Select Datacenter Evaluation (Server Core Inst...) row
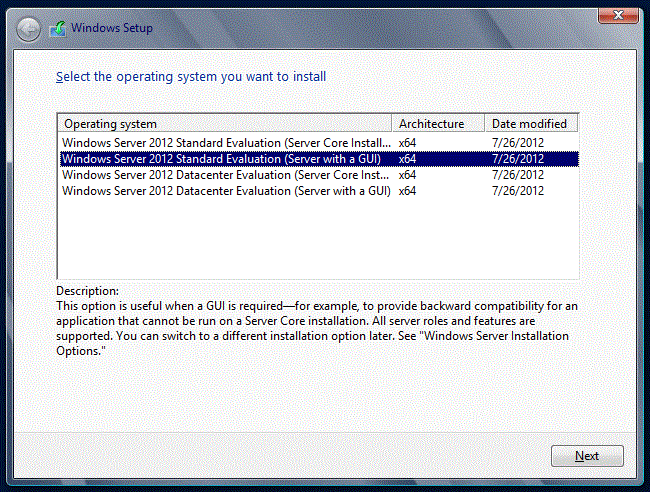The height and width of the screenshot is (492, 650). tap(319, 175)
